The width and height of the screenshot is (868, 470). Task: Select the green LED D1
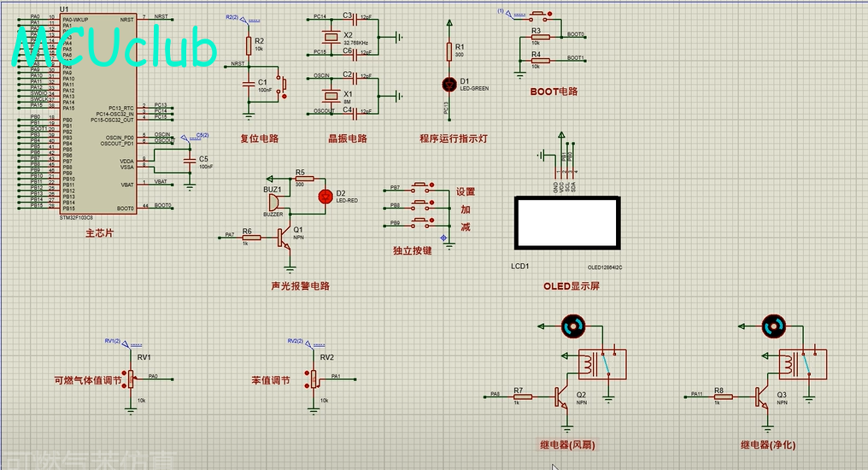[x=449, y=84]
